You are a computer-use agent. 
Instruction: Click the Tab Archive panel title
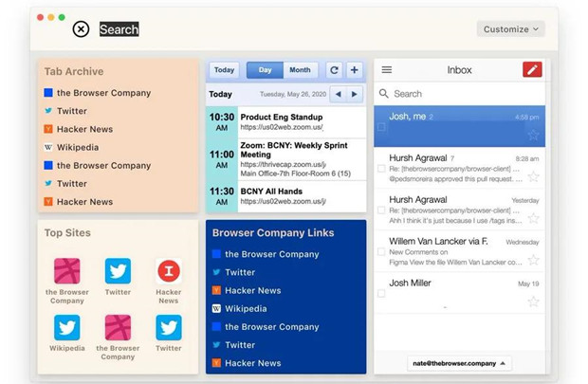[x=74, y=71]
